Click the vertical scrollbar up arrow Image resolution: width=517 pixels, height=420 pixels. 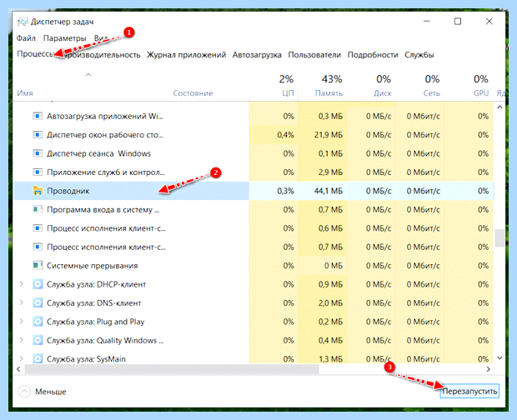point(499,107)
